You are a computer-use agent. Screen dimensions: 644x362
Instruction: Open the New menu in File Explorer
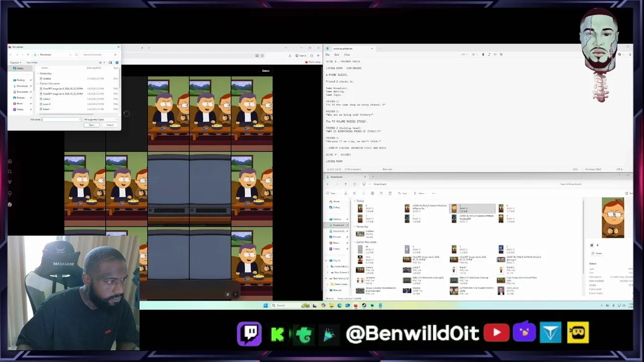pyautogui.click(x=332, y=194)
